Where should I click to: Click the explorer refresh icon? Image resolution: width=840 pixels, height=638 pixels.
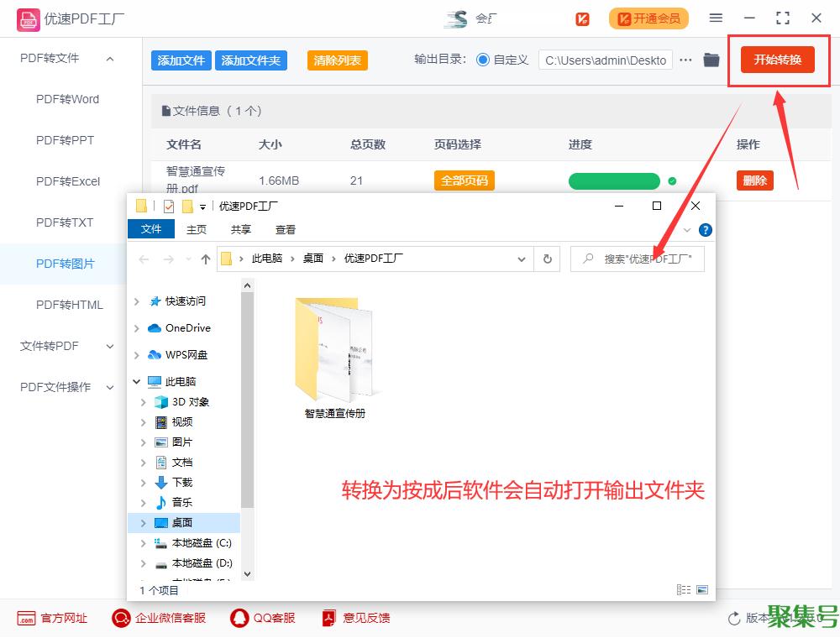[548, 259]
